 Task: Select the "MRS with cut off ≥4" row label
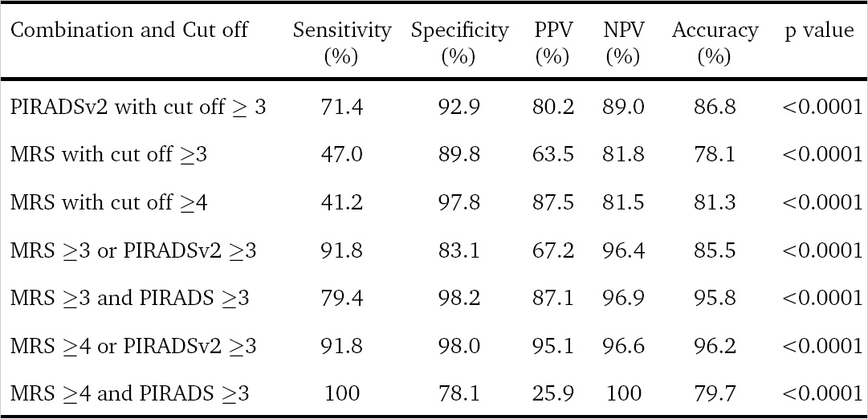(109, 202)
